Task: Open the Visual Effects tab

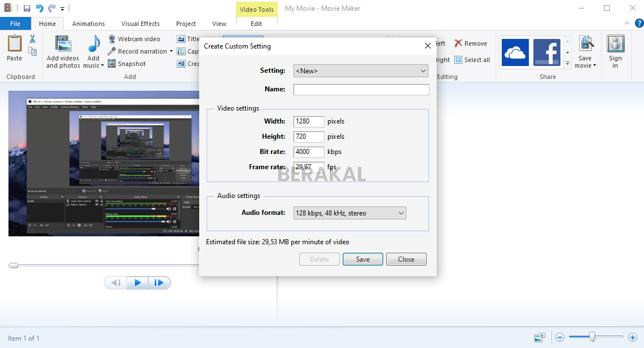Action: (x=140, y=24)
